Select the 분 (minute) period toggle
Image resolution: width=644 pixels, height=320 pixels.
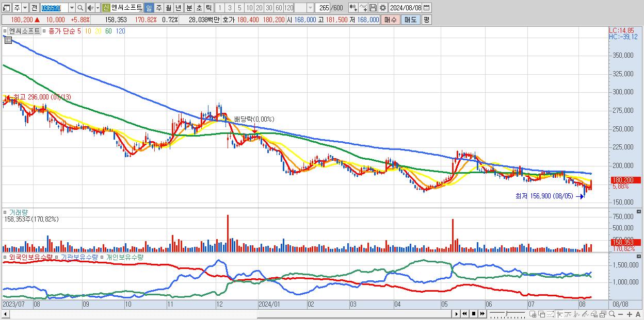(188, 8)
